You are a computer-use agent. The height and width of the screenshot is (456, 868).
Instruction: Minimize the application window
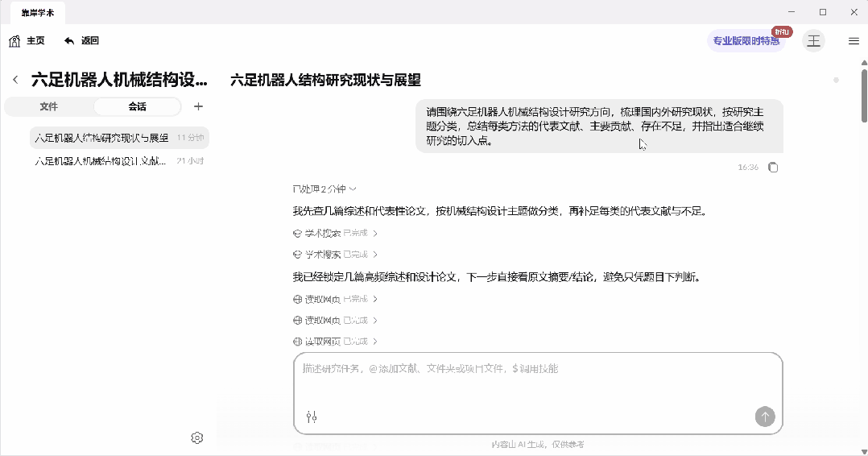coord(792,12)
